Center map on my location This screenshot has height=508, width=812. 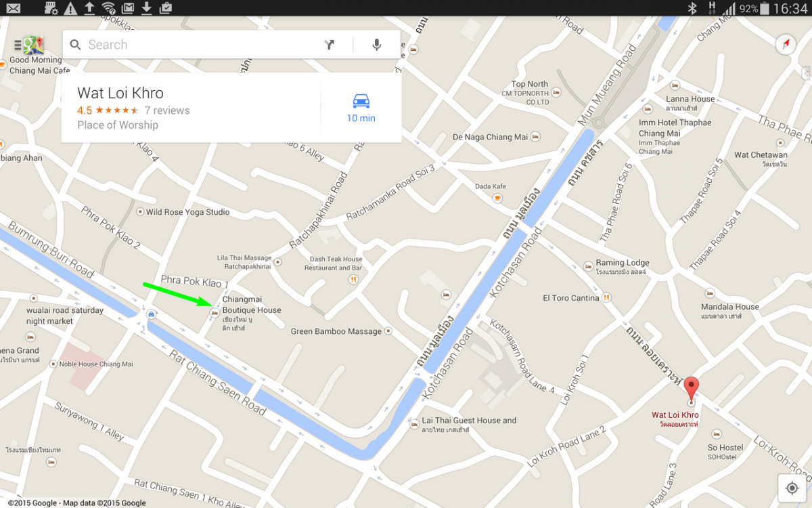pyautogui.click(x=792, y=488)
